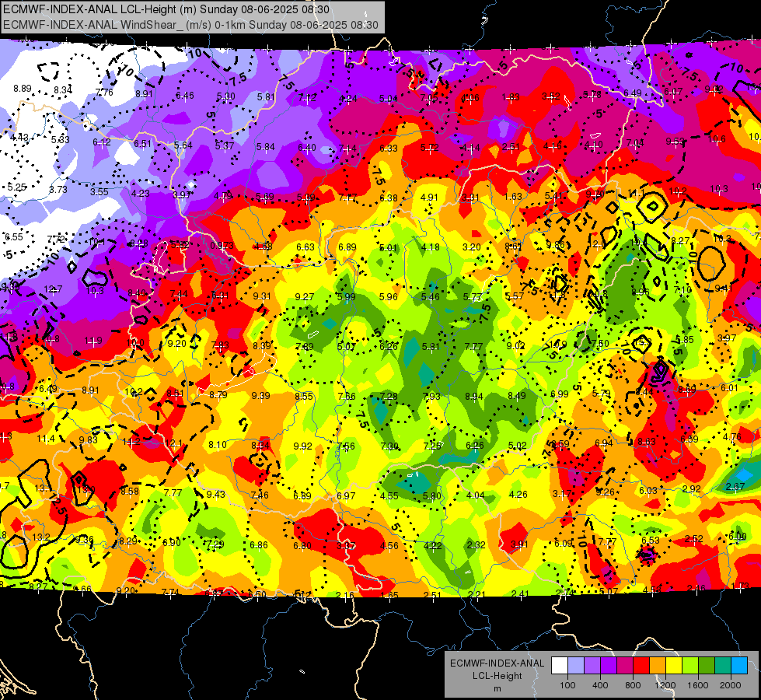Click the pale lavender legend swatch
Screen dimensions: 761x700
(576, 666)
